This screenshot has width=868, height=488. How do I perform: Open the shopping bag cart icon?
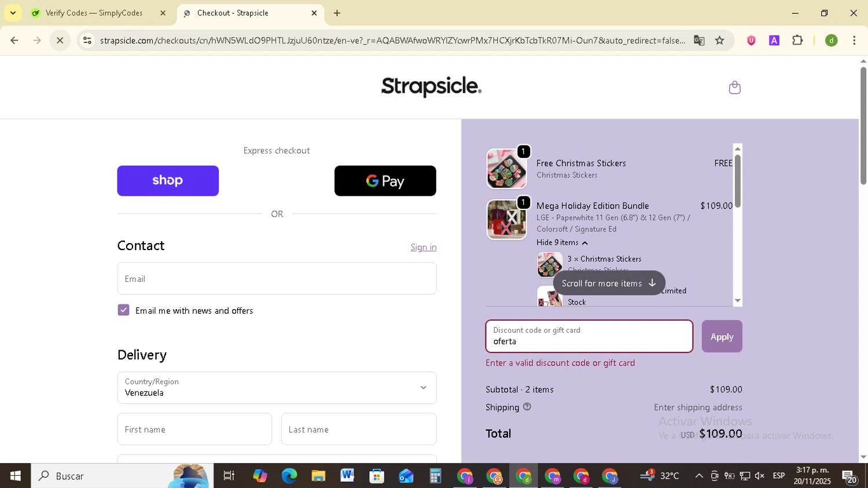coord(734,87)
